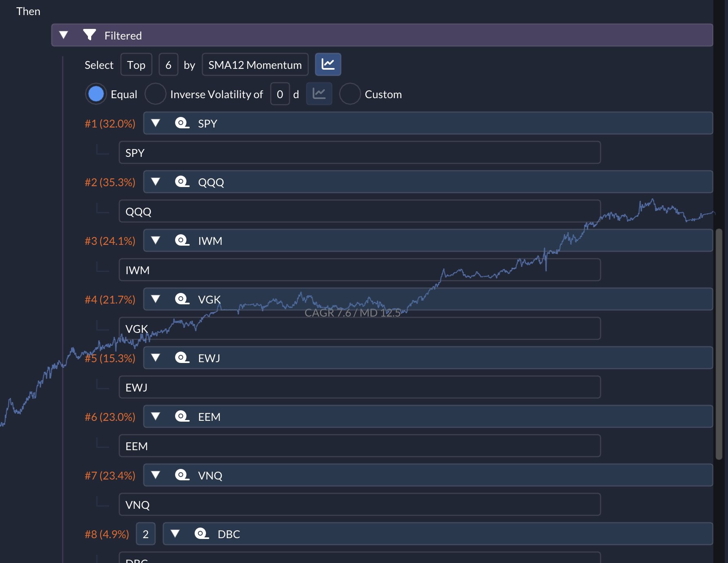This screenshot has height=563, width=728.
Task: Edit the select count field showing 6
Action: (169, 65)
